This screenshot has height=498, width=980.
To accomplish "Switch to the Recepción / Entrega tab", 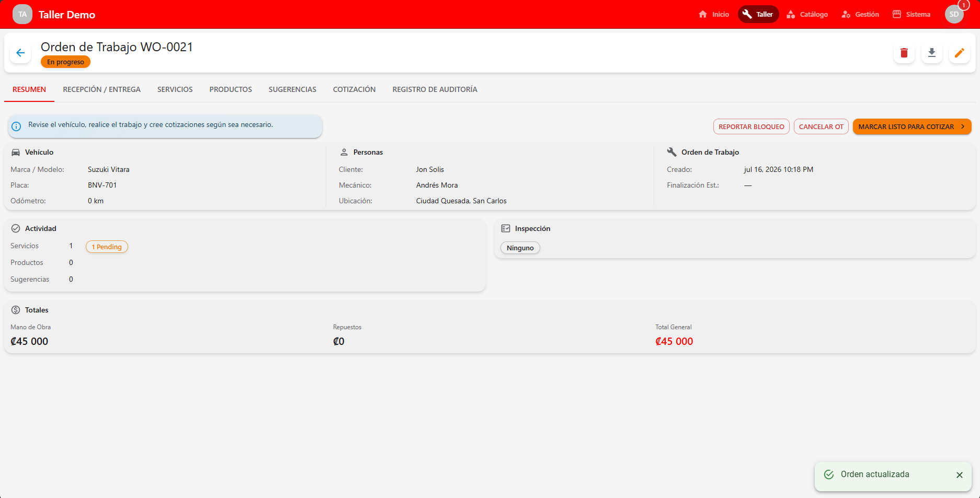I will pos(102,89).
